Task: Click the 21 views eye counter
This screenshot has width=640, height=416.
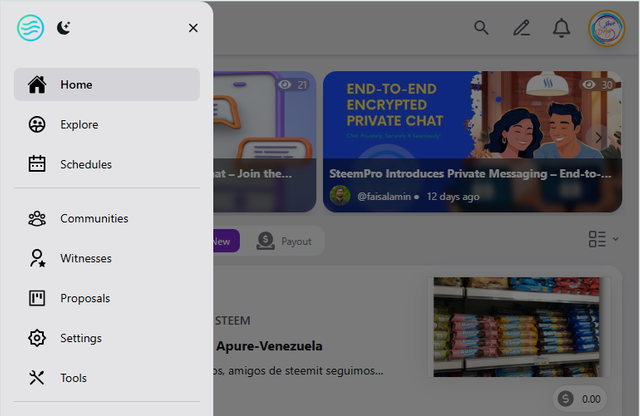Action: click(292, 85)
